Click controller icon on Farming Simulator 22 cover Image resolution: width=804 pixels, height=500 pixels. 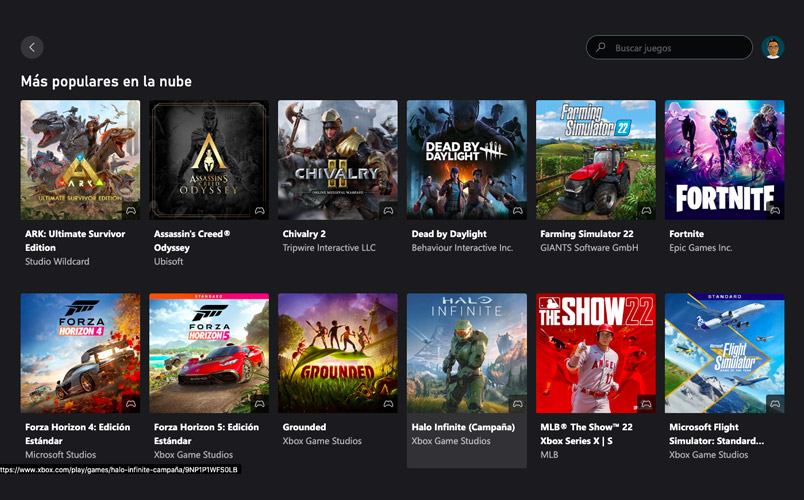(646, 210)
